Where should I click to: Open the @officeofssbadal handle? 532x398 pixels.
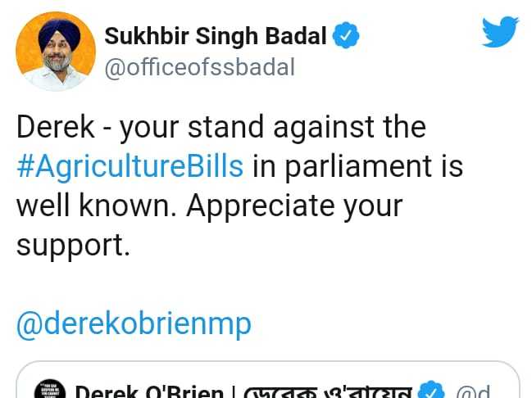click(x=199, y=67)
